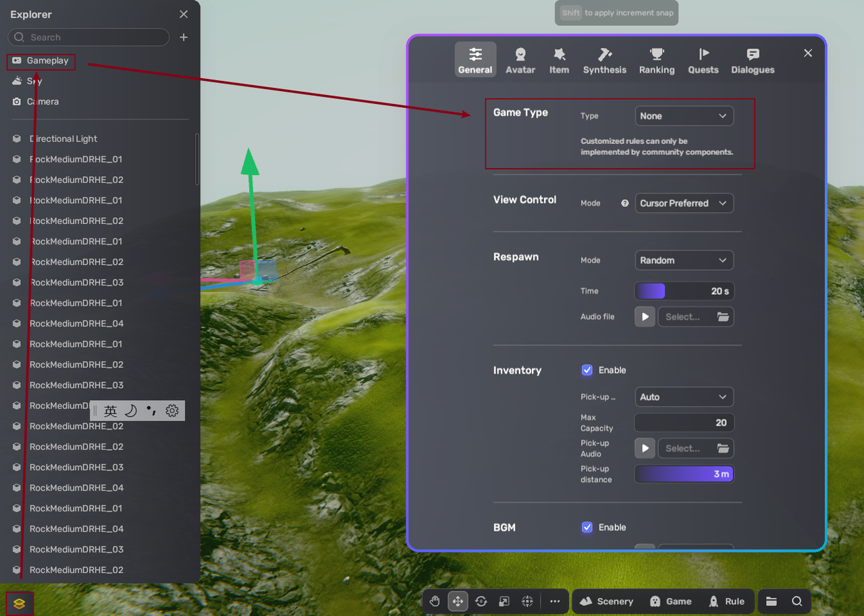Click the three-dots more options icon
This screenshot has width=864, height=616.
[x=555, y=601]
